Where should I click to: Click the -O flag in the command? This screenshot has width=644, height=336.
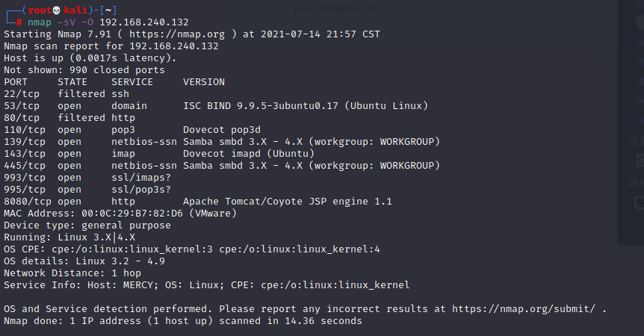(87, 22)
